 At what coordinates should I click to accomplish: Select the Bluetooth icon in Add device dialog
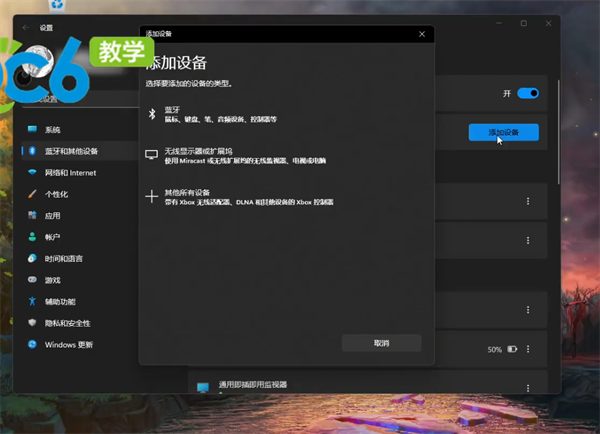click(152, 114)
